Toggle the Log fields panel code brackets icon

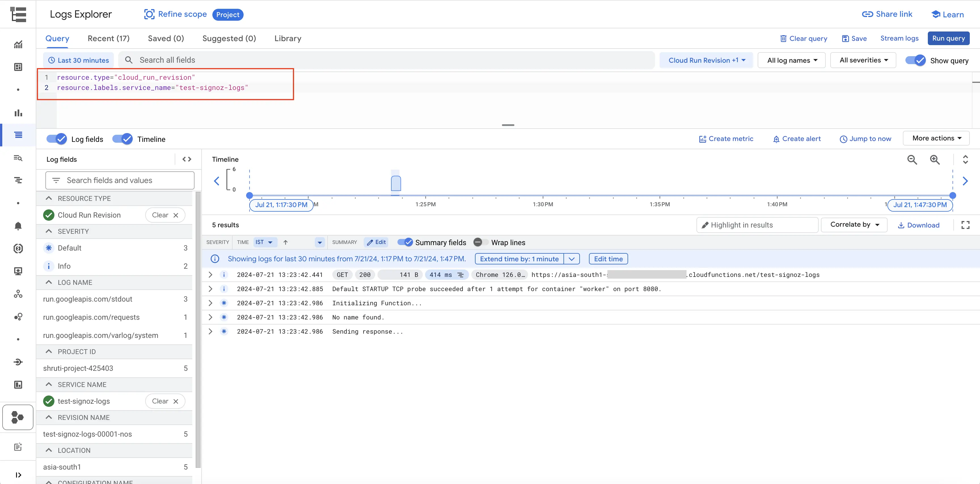pyautogui.click(x=186, y=159)
